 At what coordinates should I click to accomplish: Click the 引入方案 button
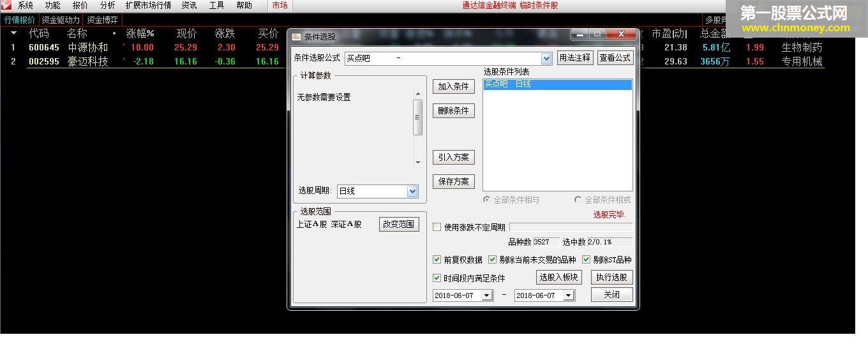coord(453,157)
